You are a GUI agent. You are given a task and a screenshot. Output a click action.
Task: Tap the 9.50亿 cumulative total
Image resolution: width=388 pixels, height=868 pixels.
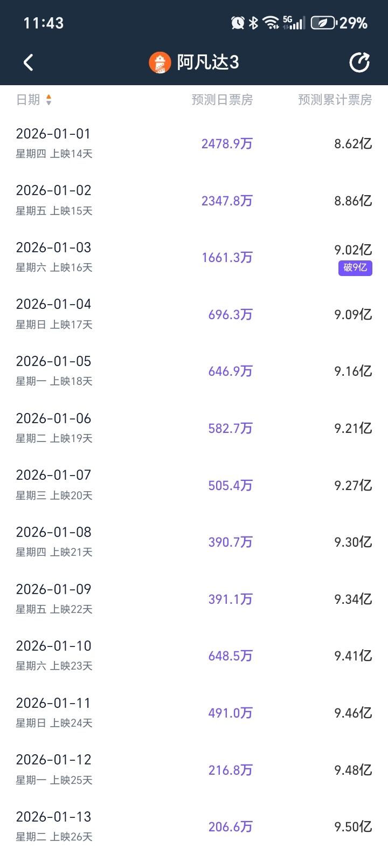(x=353, y=827)
